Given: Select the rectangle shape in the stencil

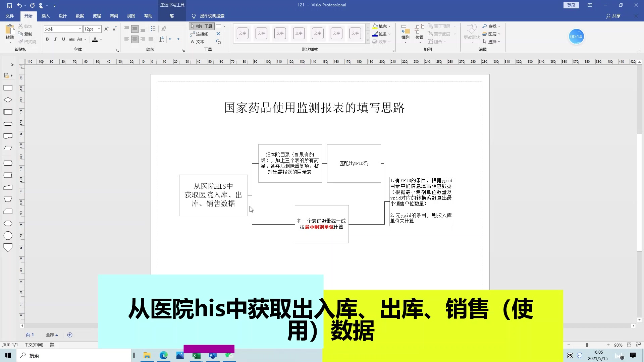Looking at the screenshot, I should click(8, 88).
